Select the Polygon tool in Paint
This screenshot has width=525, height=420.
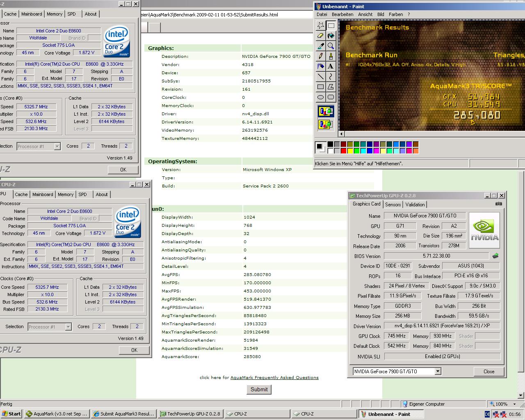[x=331, y=87]
